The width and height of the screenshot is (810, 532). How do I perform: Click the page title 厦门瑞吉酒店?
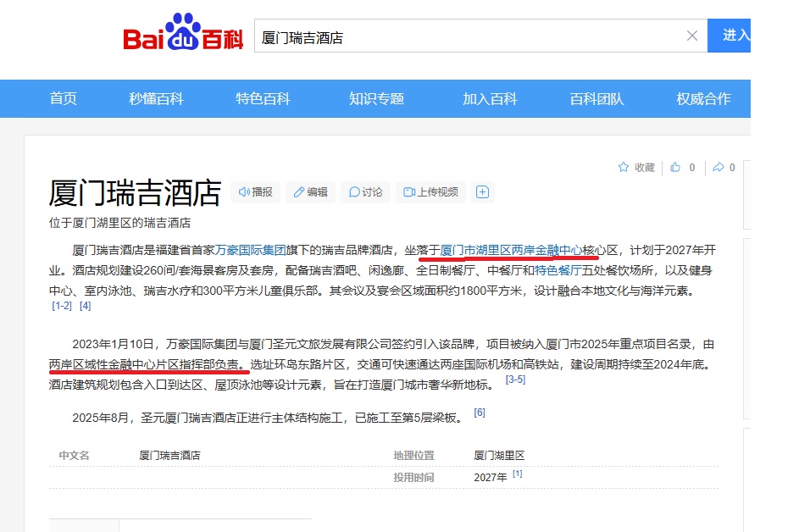click(136, 192)
